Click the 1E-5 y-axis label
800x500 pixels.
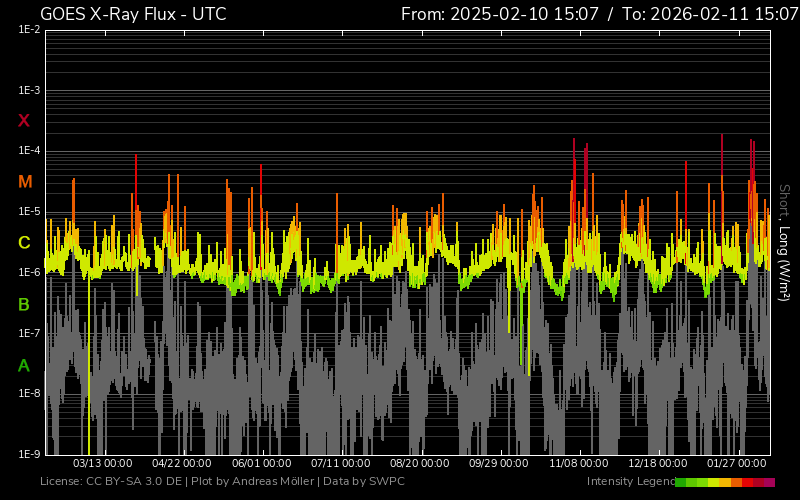point(29,211)
